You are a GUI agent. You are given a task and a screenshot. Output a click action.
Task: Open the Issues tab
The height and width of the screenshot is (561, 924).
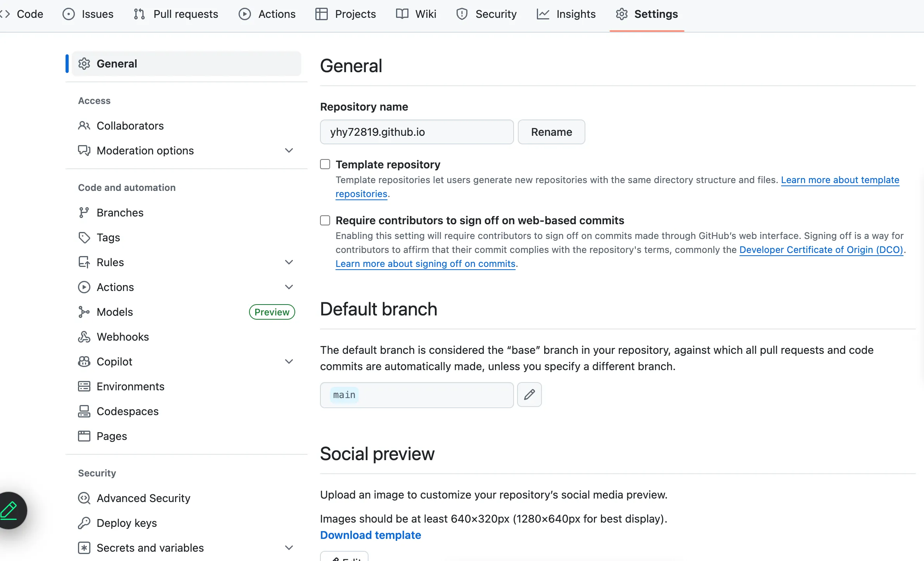[x=88, y=14]
